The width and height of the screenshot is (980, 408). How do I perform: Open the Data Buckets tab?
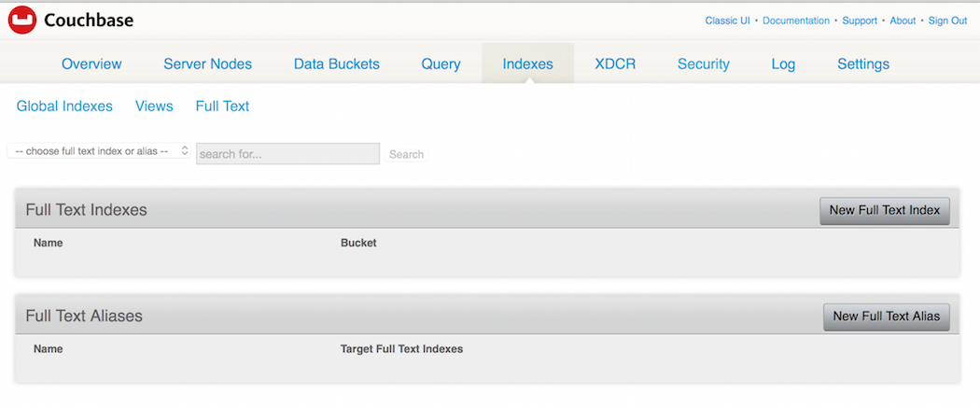(336, 63)
